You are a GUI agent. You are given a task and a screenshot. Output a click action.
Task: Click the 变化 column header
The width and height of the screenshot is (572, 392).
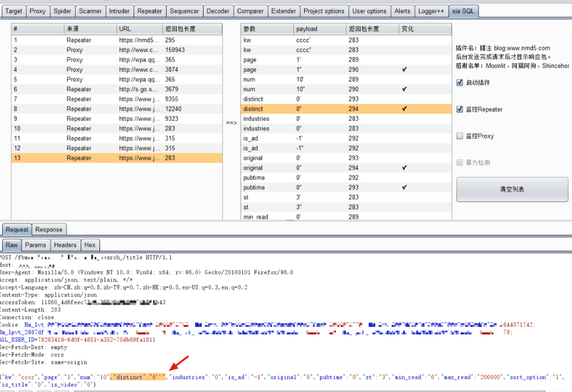click(x=425, y=29)
